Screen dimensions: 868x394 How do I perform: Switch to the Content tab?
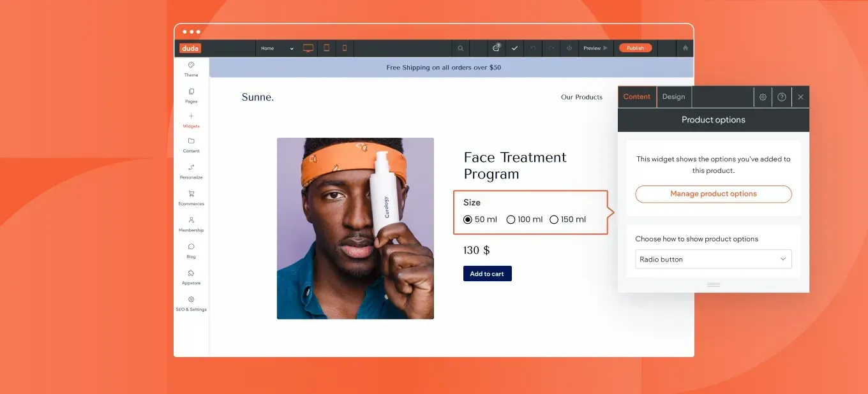pos(637,97)
